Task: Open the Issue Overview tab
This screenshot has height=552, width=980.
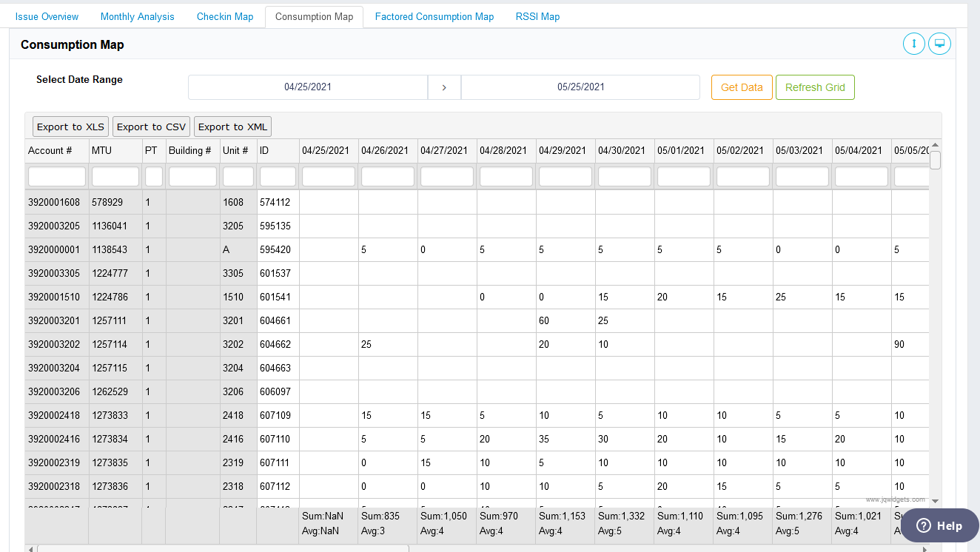Action: pyautogui.click(x=47, y=16)
